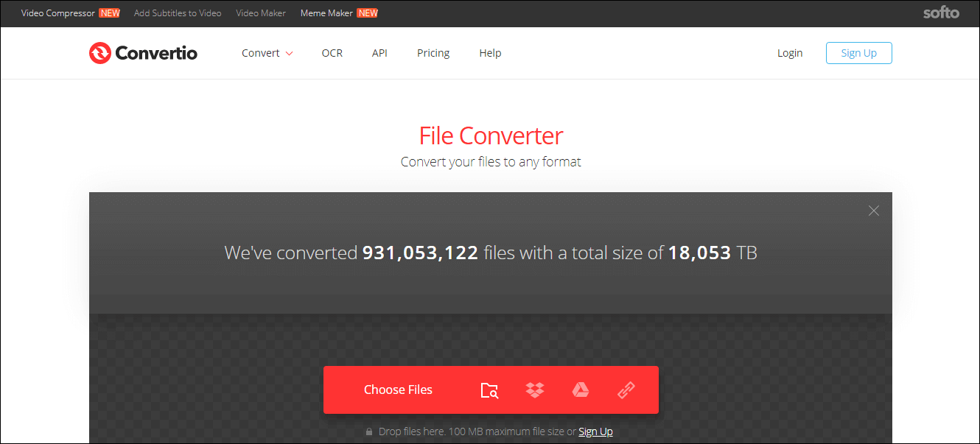The width and height of the screenshot is (980, 444).
Task: Expand the Convert dropdown menu
Action: click(x=267, y=53)
